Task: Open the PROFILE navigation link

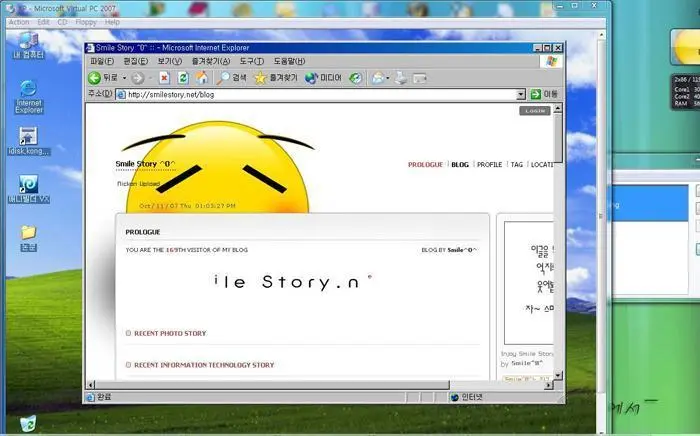Action: click(489, 165)
